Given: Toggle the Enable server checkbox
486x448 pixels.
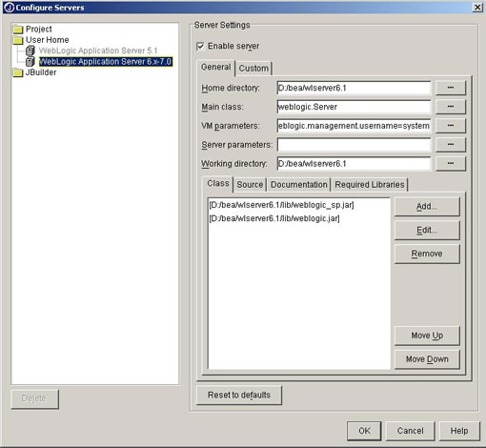Looking at the screenshot, I should click(x=200, y=47).
